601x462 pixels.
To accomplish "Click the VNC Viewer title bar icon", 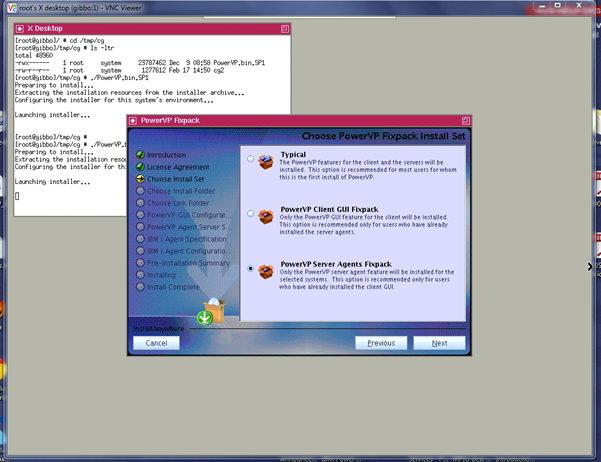I will tap(12, 8).
